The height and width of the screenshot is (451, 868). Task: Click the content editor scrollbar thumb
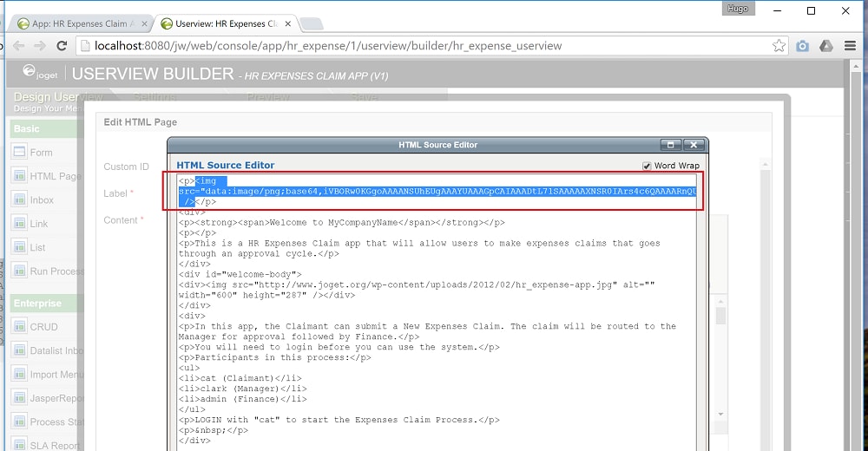pos(720,316)
